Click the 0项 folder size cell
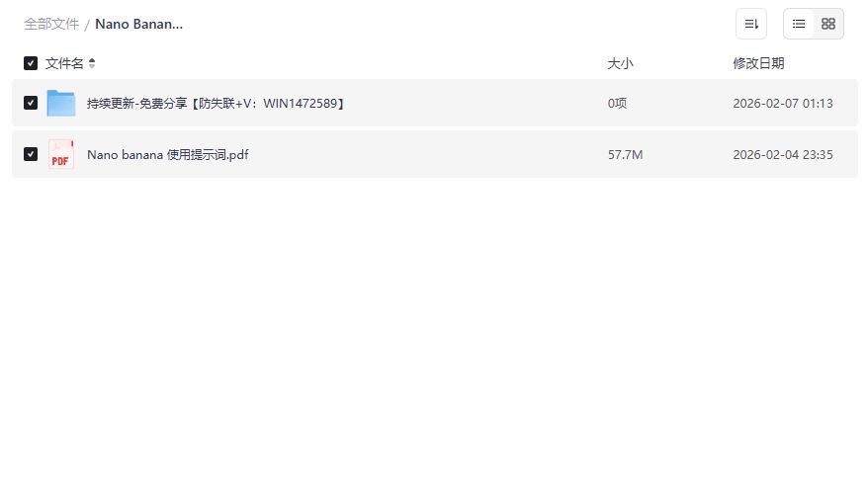 click(617, 104)
